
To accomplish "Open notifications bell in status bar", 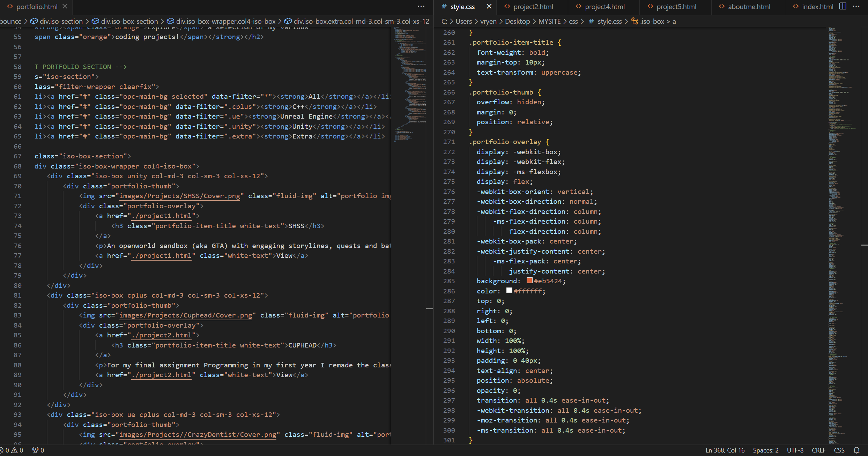I will (856, 450).
